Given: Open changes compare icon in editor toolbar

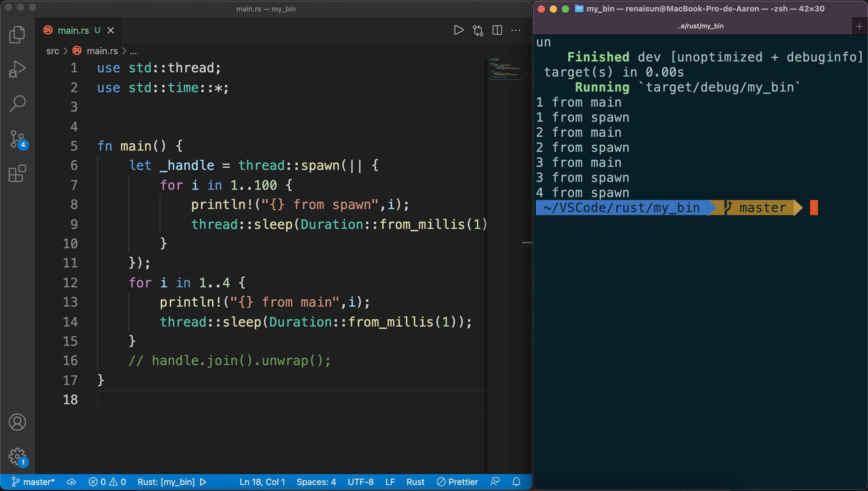Looking at the screenshot, I should pos(478,30).
